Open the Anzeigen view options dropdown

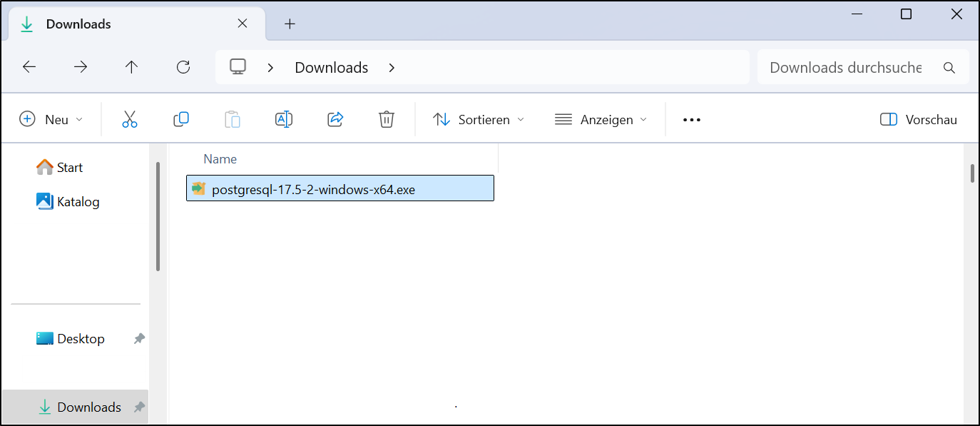pyautogui.click(x=601, y=119)
